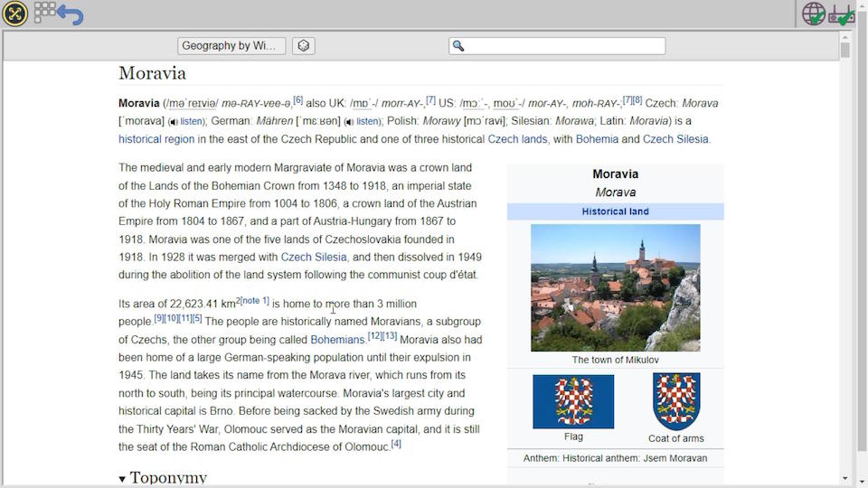Open 'Czech Silesia' link after 'merged with'

pos(314,258)
